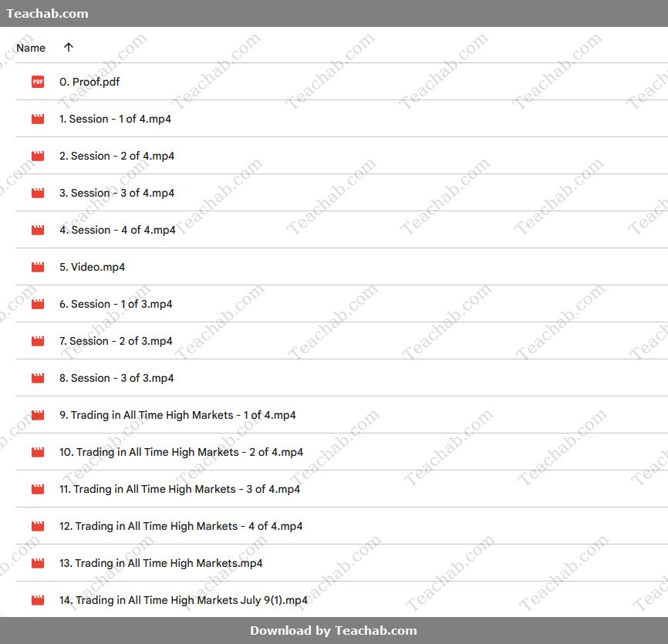Click the Download by Teachab.com footer banner
This screenshot has height=644, width=668.
click(x=333, y=630)
